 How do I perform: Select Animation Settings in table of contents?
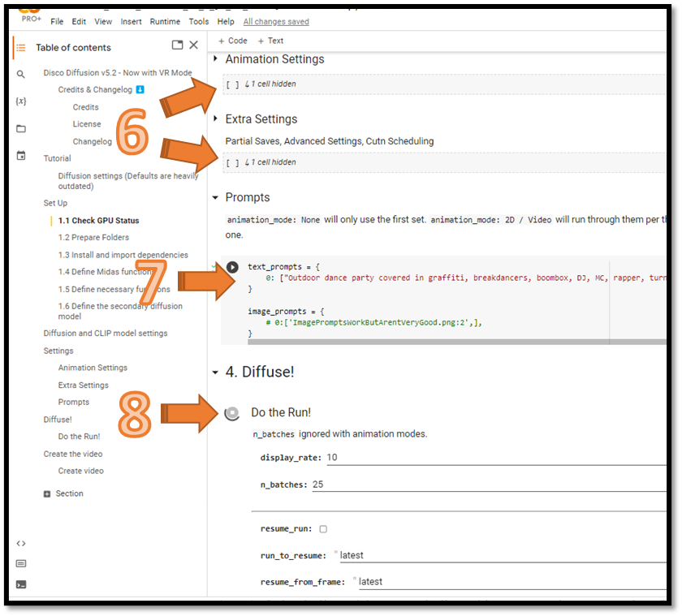[93, 368]
